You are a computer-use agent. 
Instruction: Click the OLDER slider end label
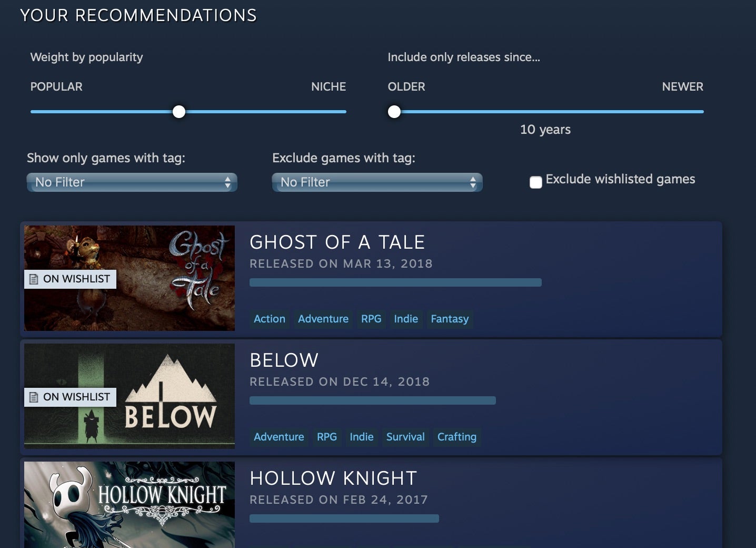coord(406,87)
